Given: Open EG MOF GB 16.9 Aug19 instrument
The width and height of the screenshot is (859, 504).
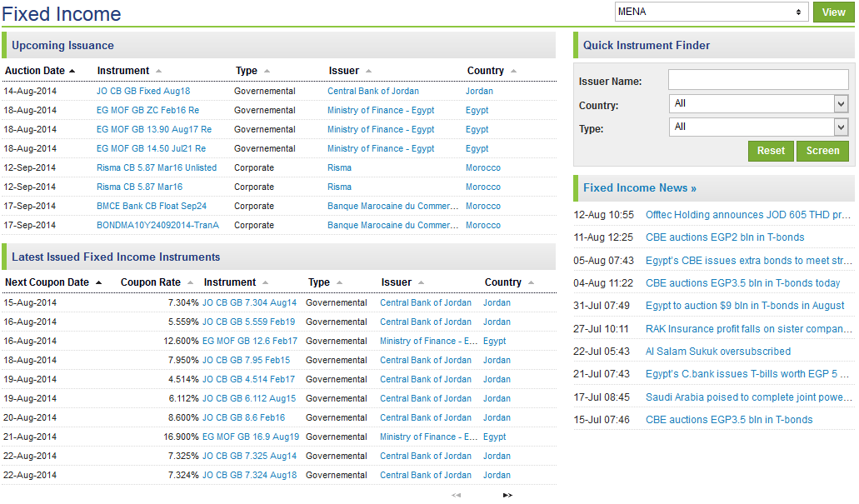Looking at the screenshot, I should 251,437.
